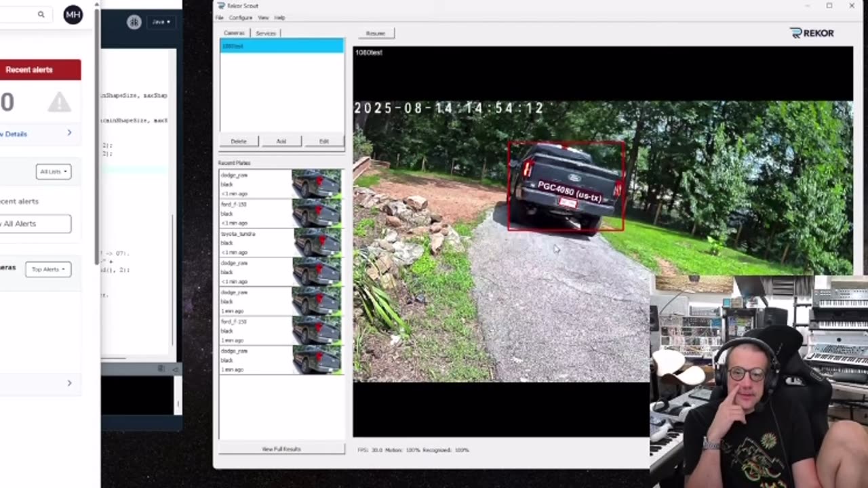Viewport: 868px width, 488px height.
Task: Click the chevron next to View Details
Action: [x=69, y=133]
